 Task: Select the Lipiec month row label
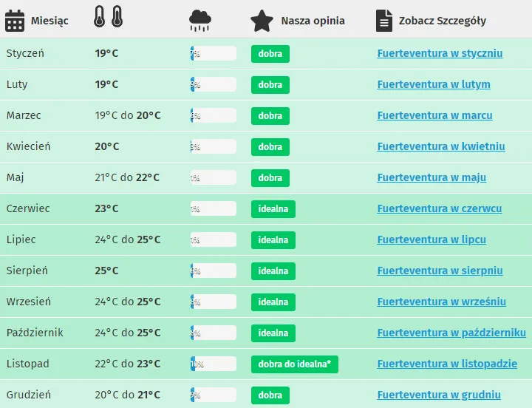pyautogui.click(x=21, y=239)
